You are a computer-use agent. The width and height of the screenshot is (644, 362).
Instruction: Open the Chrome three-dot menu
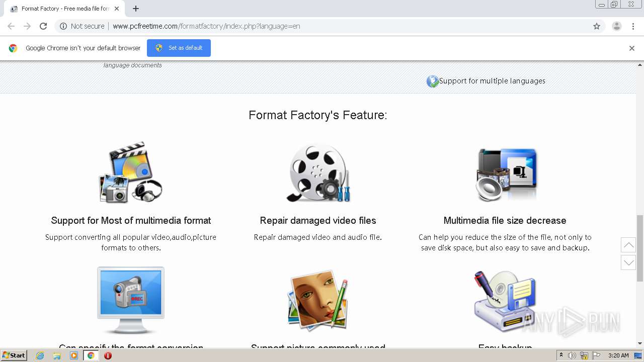click(x=633, y=26)
